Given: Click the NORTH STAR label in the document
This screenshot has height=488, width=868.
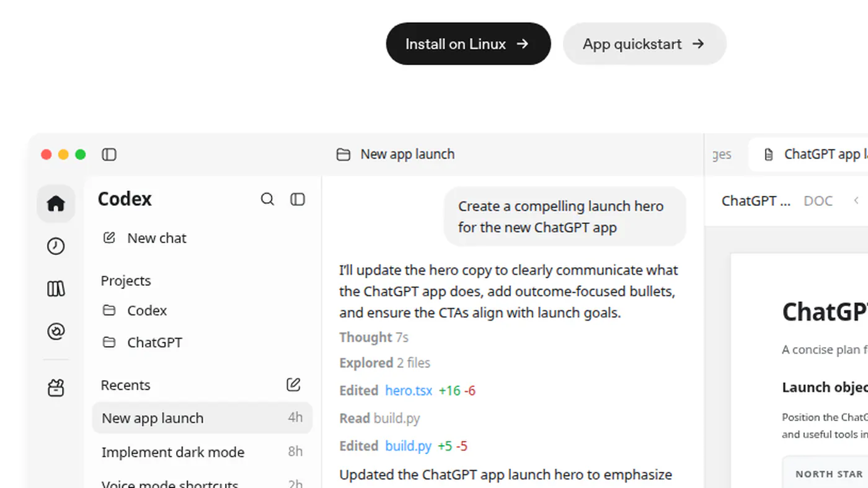Looking at the screenshot, I should click(829, 474).
